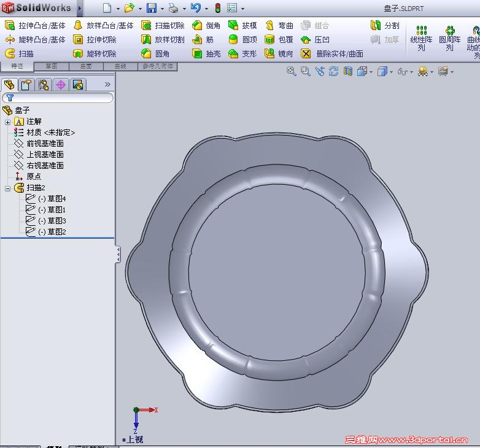The width and height of the screenshot is (480, 448).
Task: Switch to the 参考几何体 toolbar tab
Action: 158,66
